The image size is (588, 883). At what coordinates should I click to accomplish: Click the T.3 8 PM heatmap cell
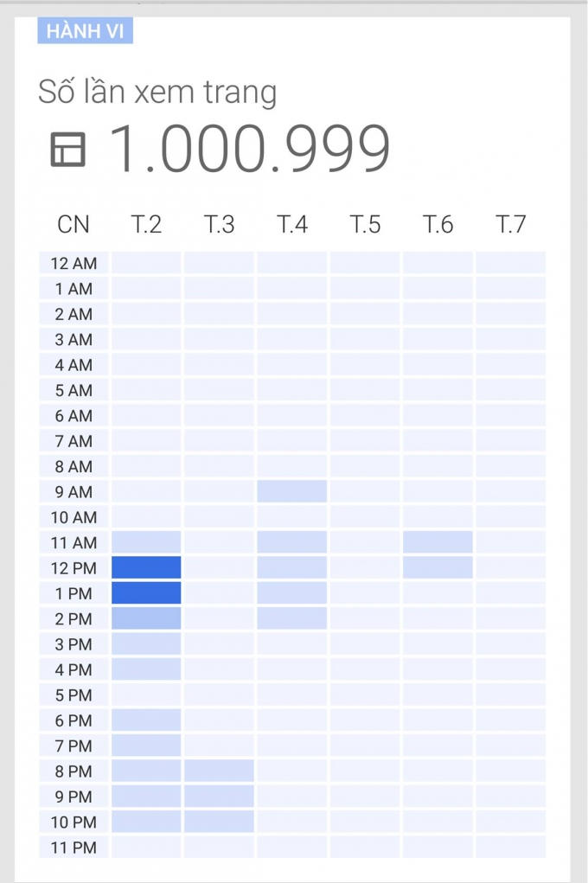pos(219,771)
